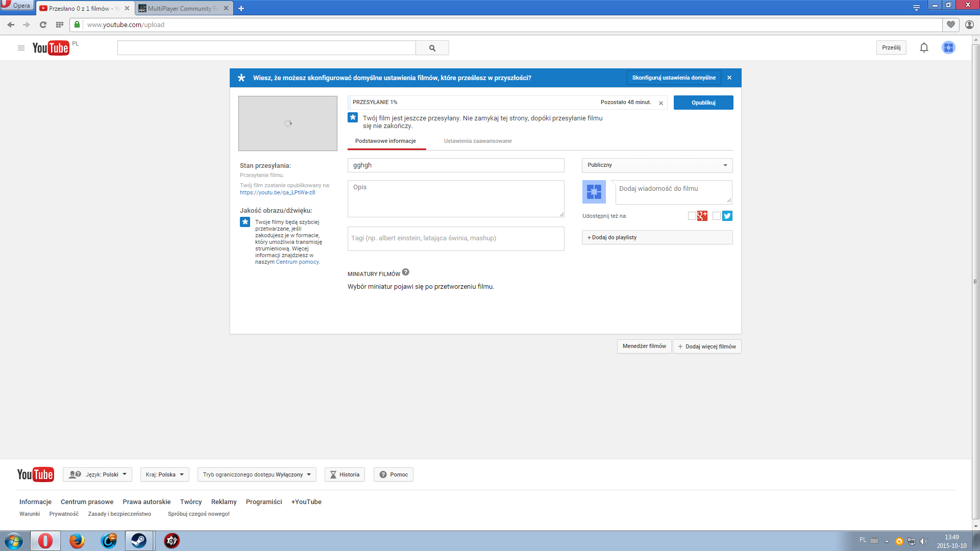The height and width of the screenshot is (551, 980).
Task: Open the YouTube guide hamburger menu
Action: [x=21, y=48]
